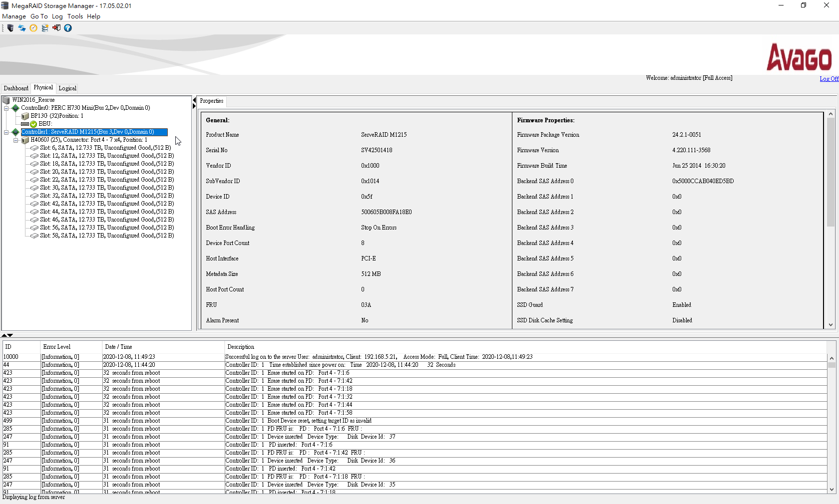
Task: Click the server discovery toolbar icon
Action: 10,28
